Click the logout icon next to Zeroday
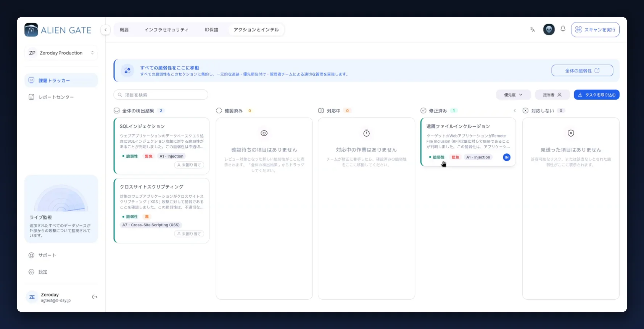This screenshot has height=329, width=644. [x=95, y=297]
